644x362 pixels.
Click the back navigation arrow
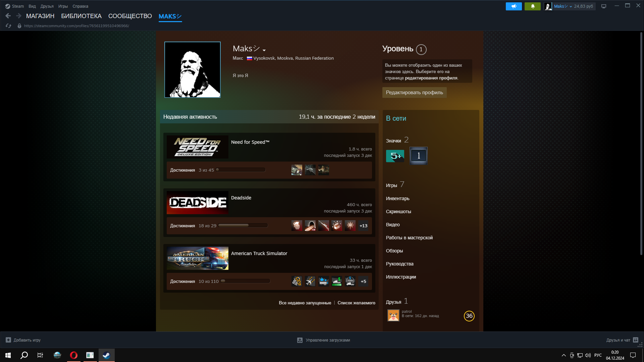(8, 16)
